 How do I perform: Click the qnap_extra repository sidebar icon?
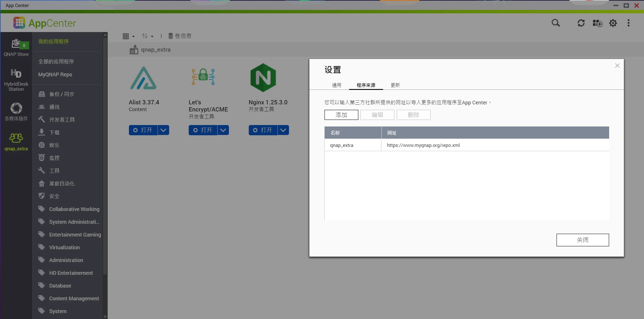16,142
